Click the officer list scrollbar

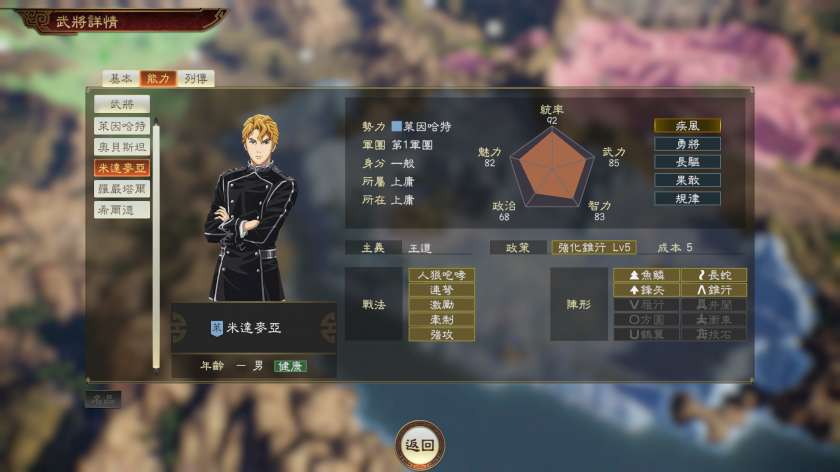point(156,245)
